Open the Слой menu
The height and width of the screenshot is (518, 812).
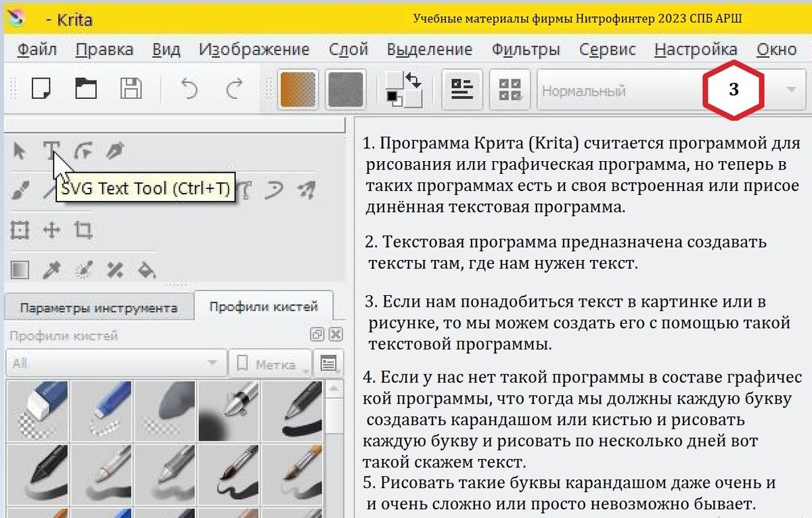click(x=348, y=49)
